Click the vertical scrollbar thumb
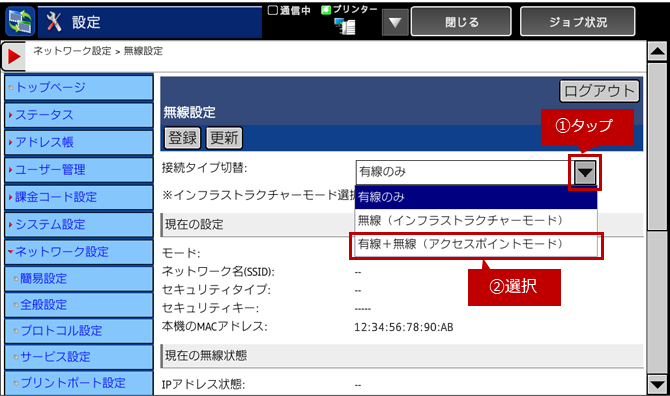Screen dimensions: 670x396 (x=657, y=147)
